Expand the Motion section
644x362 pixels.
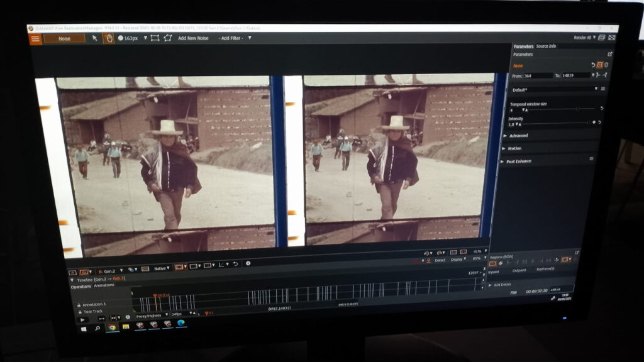514,148
